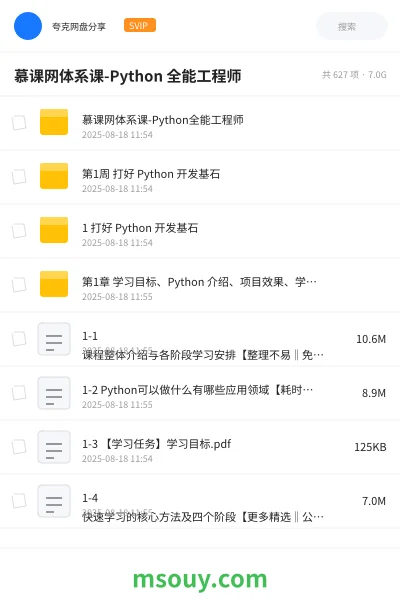Click the 搜索 search field
Image resolution: width=400 pixels, height=600 pixels.
(352, 26)
